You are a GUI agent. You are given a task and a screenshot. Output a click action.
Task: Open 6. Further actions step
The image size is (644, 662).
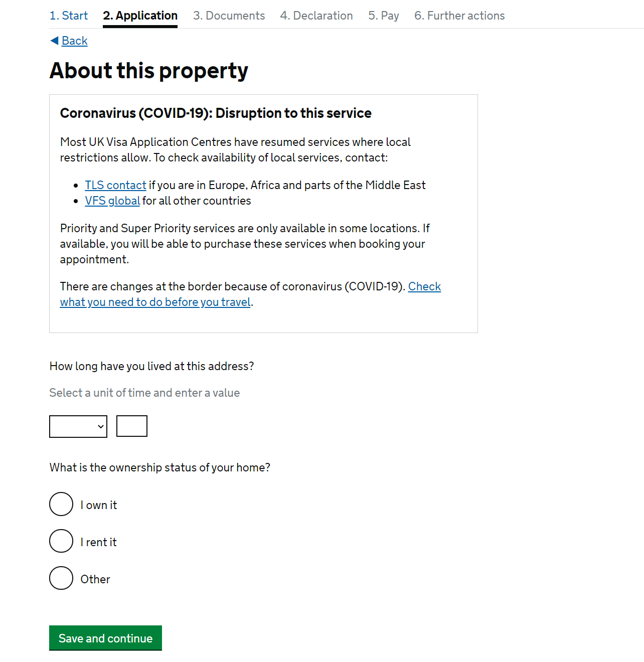click(x=459, y=16)
